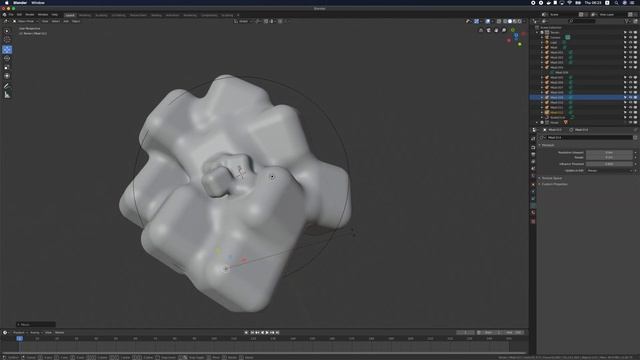Screen dimensions: 640x360
Task: Open the viewport Add menu
Action: [66, 21]
